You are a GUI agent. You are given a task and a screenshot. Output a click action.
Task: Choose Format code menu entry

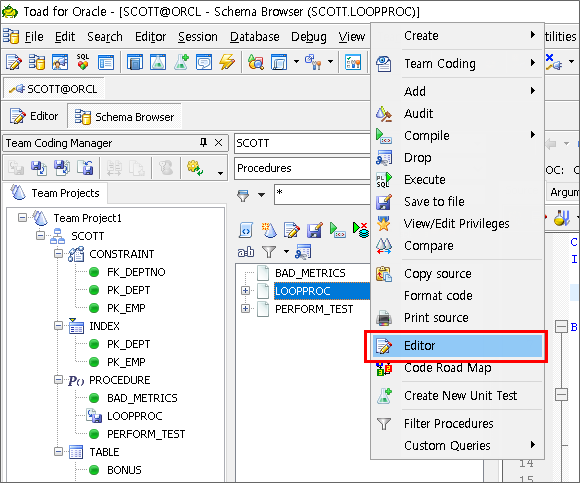[457, 296]
